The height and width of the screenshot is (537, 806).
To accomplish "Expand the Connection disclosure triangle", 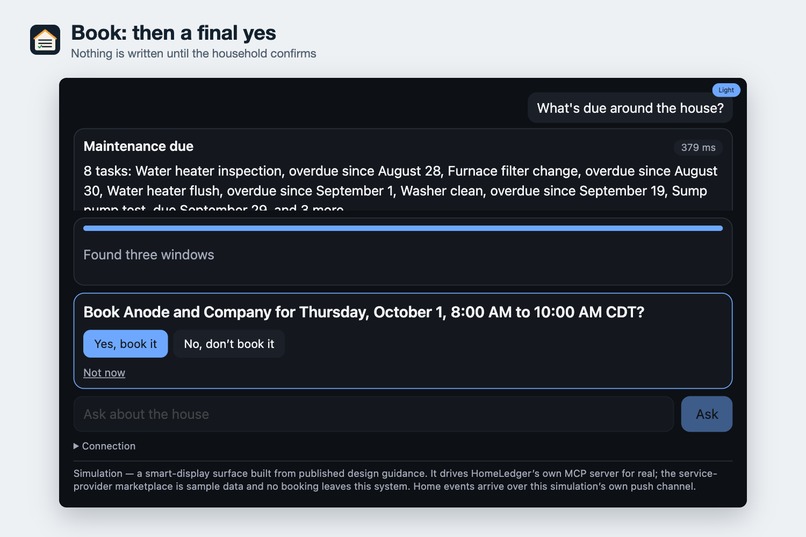I will [x=76, y=446].
